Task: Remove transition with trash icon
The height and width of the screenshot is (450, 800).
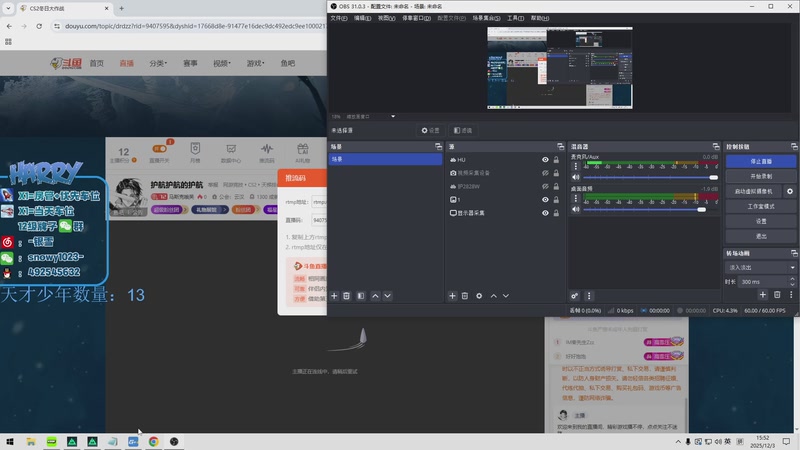Action: (777, 295)
